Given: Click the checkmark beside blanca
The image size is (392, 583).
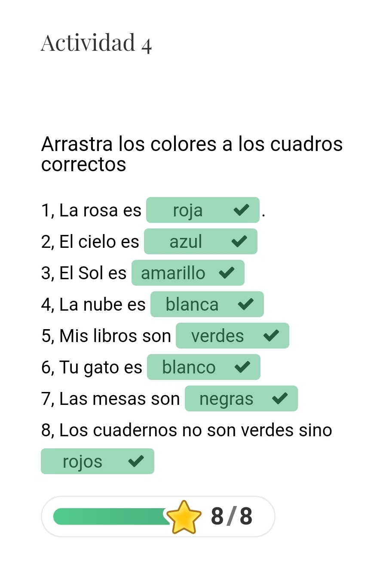Looking at the screenshot, I should [245, 304].
